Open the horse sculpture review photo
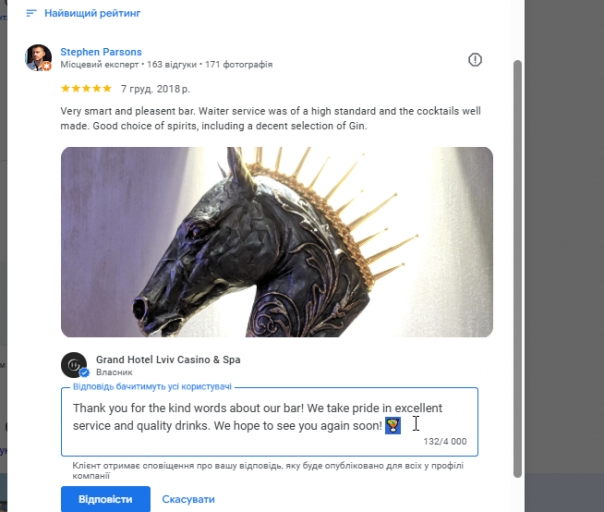 277,242
